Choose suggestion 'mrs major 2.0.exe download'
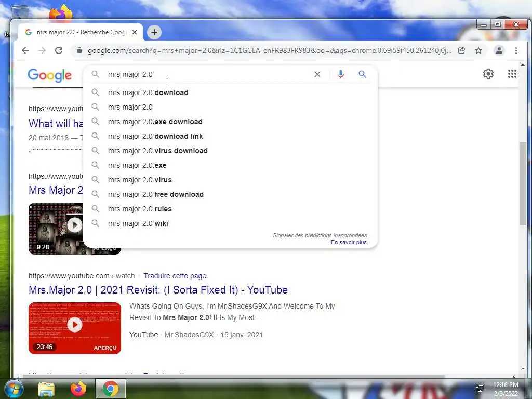 [x=230, y=122]
